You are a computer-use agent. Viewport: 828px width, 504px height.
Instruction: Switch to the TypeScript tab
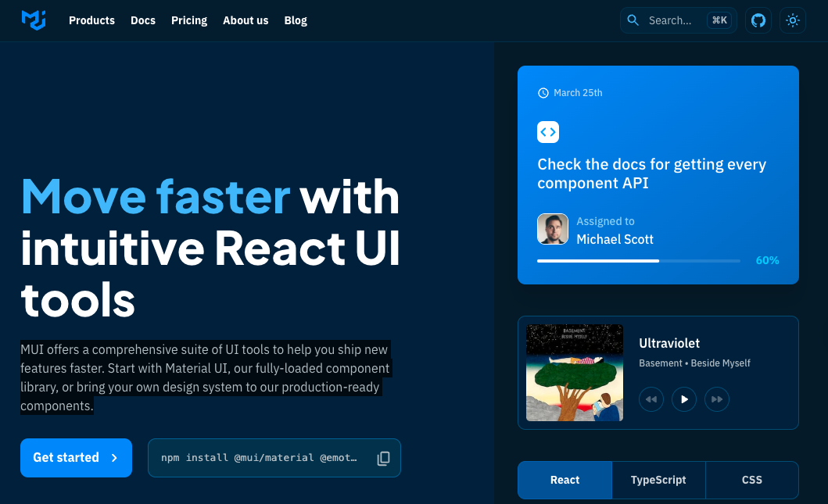click(x=658, y=480)
